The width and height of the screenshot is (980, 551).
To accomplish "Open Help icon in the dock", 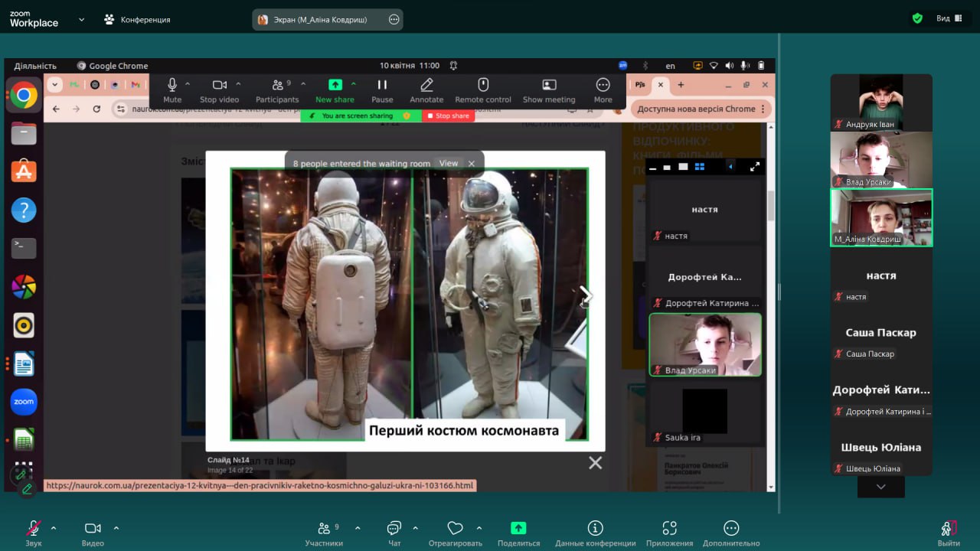I will tap(24, 210).
